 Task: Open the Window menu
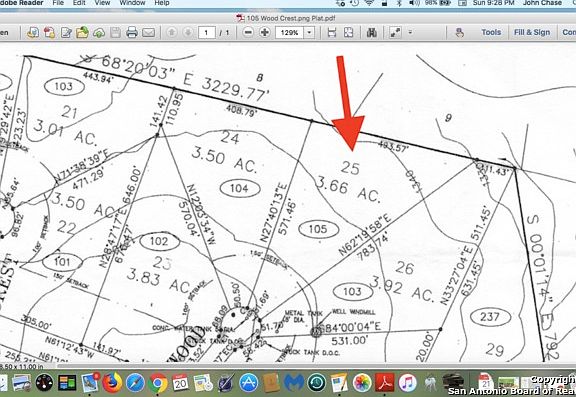tap(132, 3)
